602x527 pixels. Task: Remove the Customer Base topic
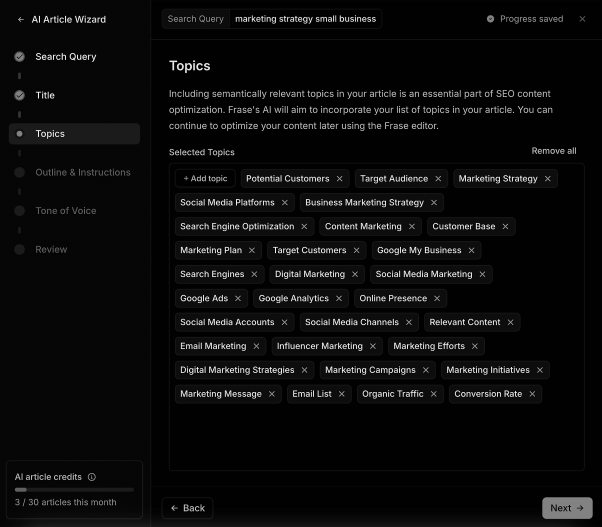[505, 226]
